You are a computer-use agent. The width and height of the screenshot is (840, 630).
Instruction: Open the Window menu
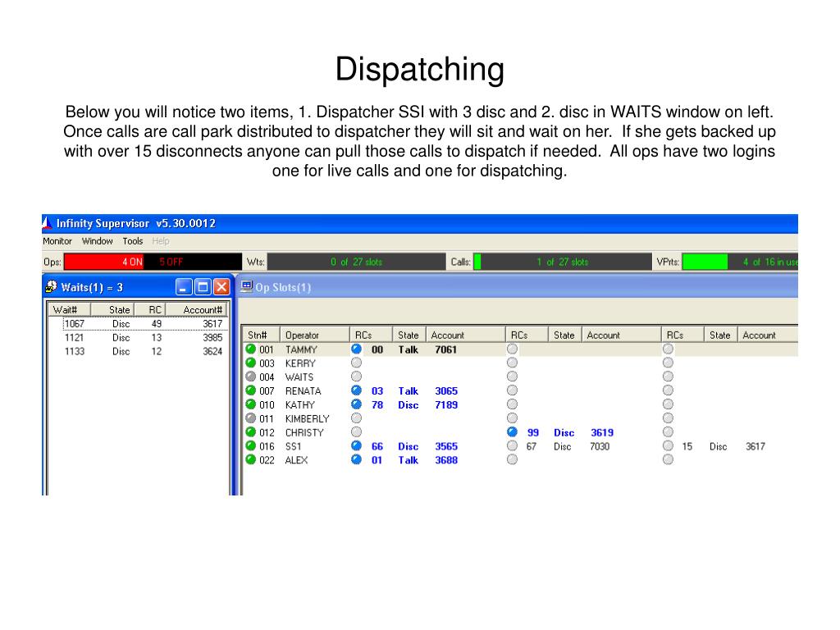97,241
